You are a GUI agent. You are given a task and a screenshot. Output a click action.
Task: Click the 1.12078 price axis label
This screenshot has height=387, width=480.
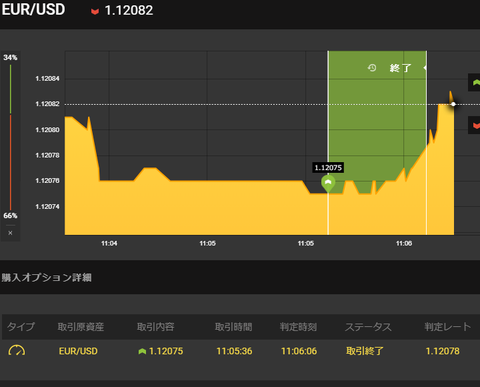point(47,155)
